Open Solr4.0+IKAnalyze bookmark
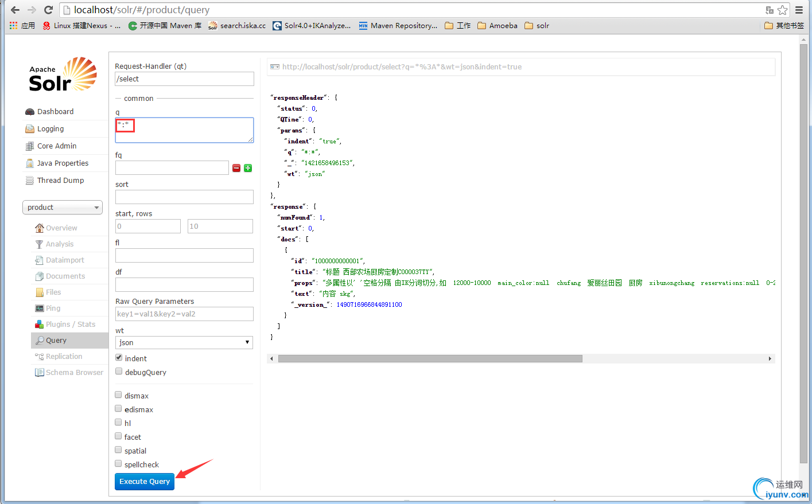 (312, 25)
